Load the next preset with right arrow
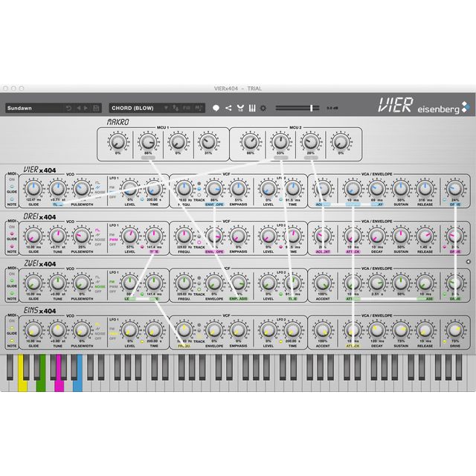This screenshot has height=476, width=476. coord(86,108)
